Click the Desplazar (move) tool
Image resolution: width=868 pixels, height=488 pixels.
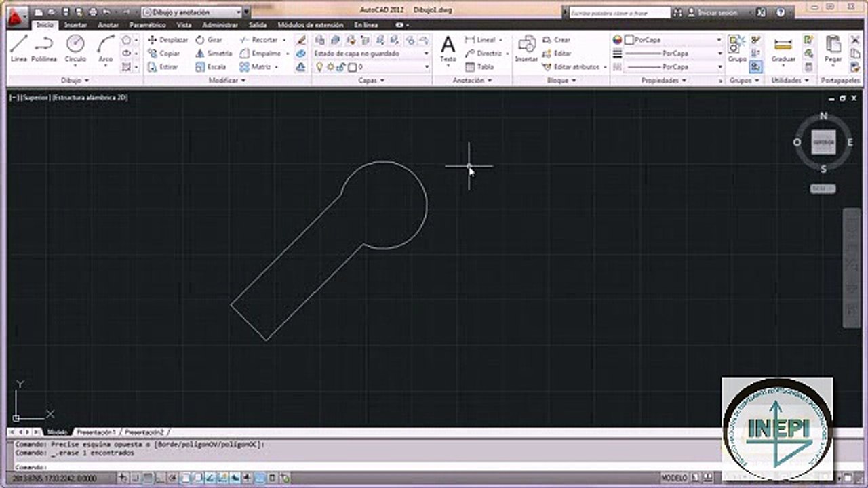167,40
